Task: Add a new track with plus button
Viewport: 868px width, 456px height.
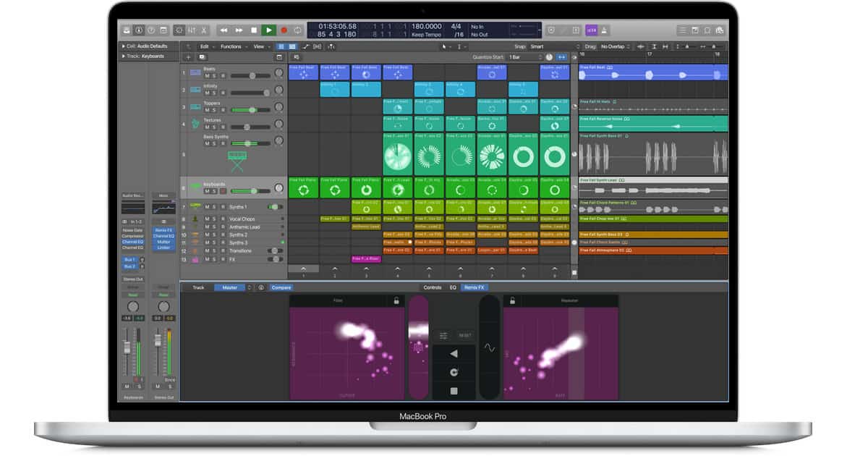Action: 188,56
